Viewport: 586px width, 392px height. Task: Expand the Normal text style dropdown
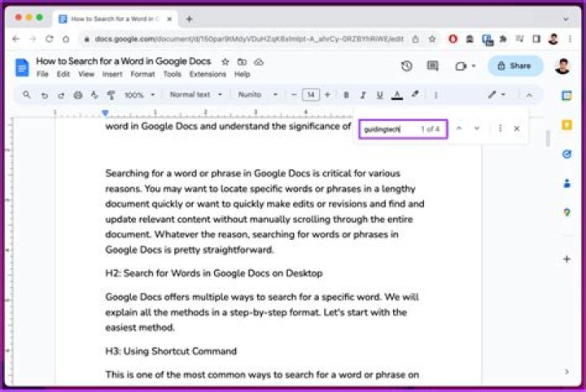[195, 95]
